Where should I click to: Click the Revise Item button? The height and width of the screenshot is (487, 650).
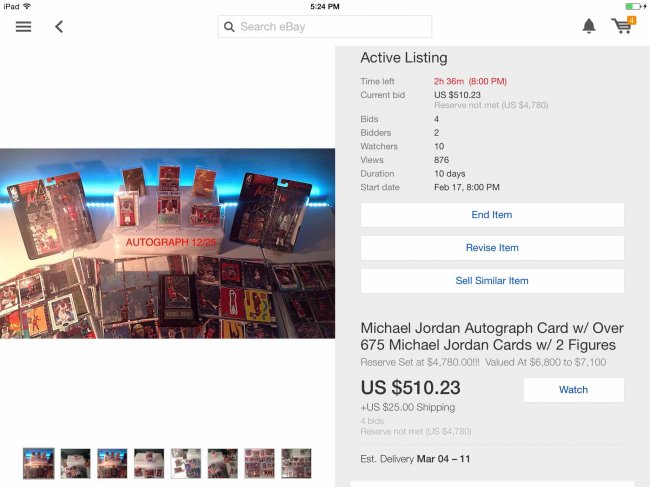(x=492, y=248)
